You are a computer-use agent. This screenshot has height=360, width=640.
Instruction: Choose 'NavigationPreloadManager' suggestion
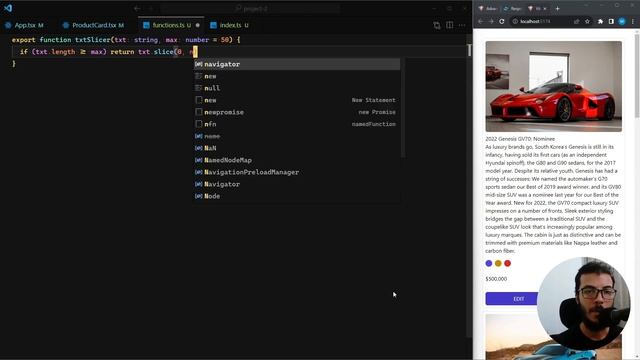click(297, 172)
